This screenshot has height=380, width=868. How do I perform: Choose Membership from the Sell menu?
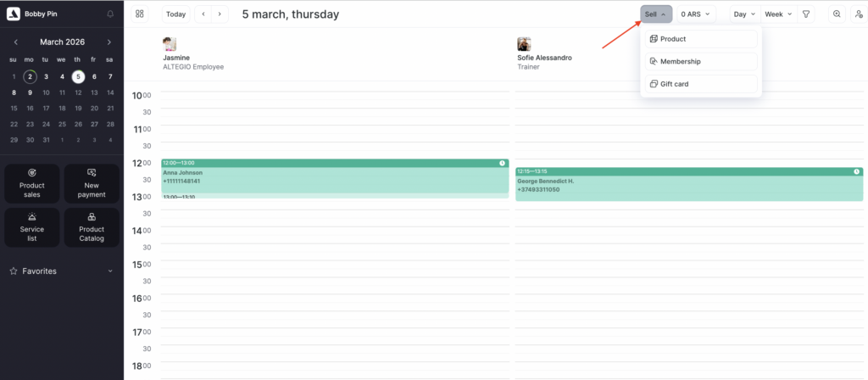(x=701, y=62)
